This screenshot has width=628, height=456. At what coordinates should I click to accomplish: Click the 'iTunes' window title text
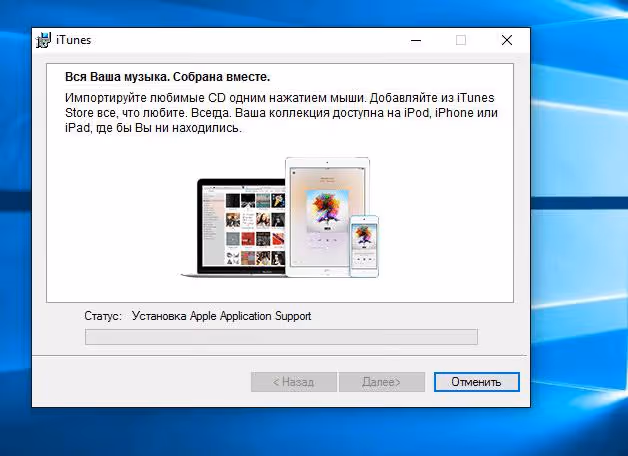(74, 40)
